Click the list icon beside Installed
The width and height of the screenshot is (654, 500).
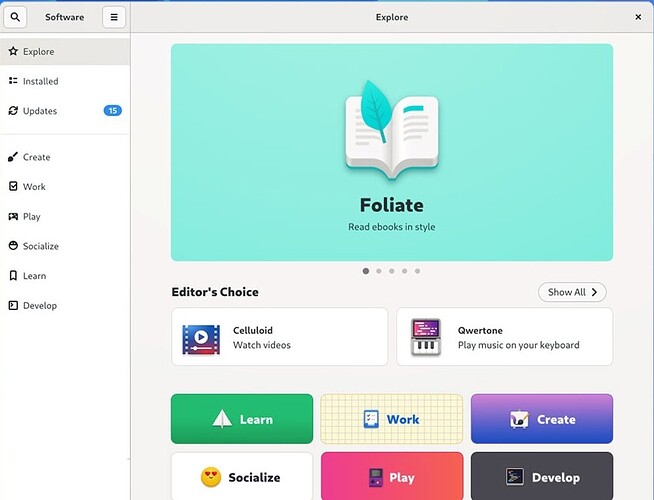pos(13,81)
